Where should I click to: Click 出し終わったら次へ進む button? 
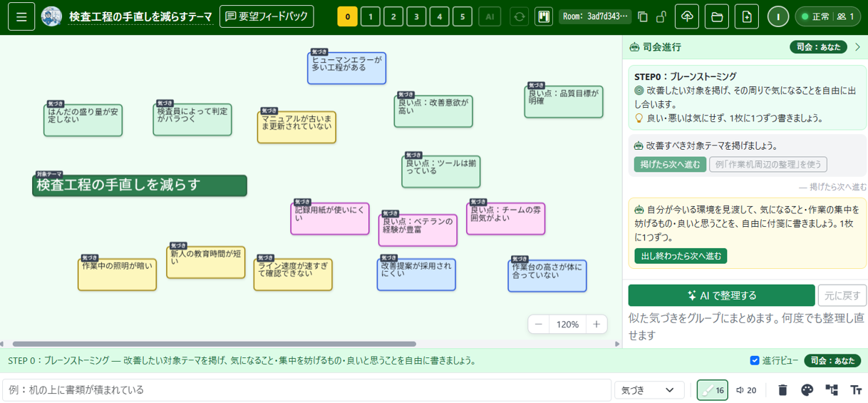click(681, 256)
